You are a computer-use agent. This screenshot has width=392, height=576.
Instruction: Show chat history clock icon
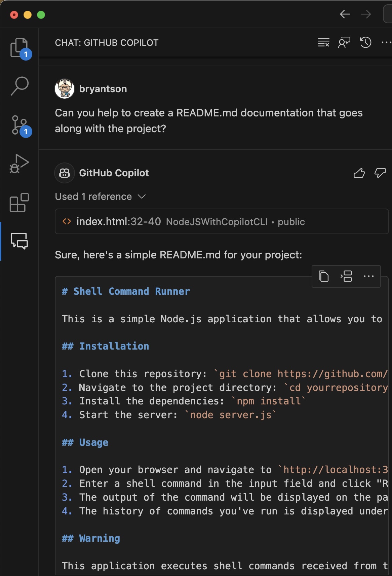coord(365,43)
